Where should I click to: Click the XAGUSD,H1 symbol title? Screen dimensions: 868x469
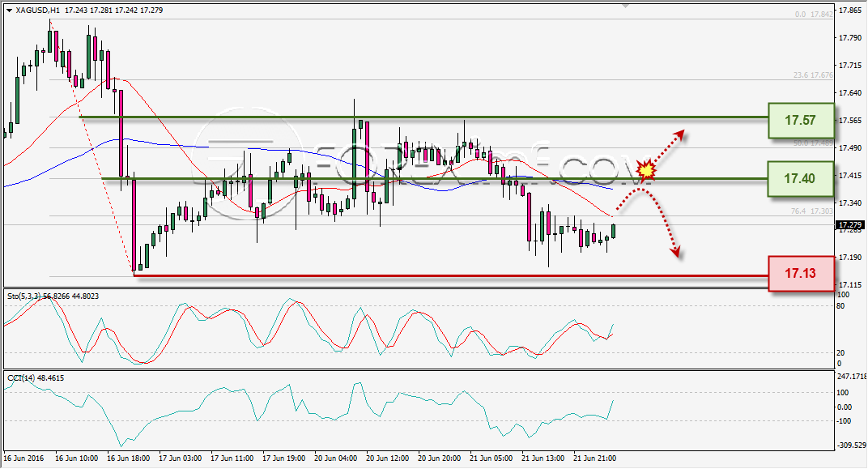(37, 10)
